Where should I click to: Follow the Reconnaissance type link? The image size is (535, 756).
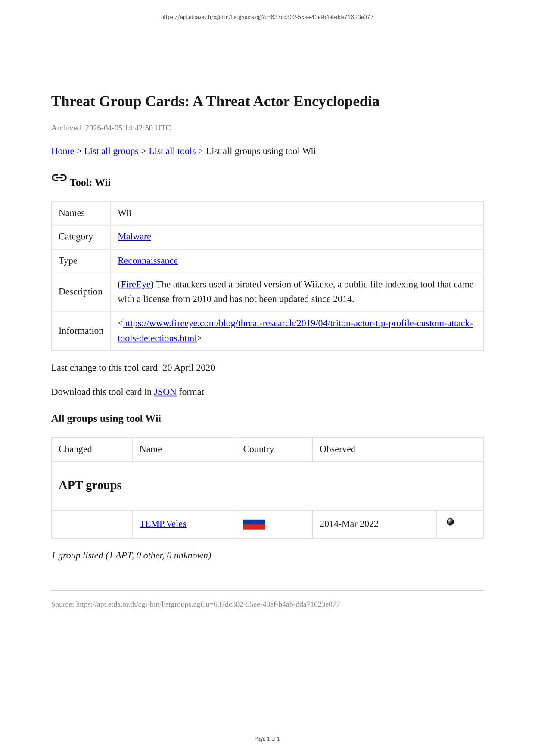[148, 261]
